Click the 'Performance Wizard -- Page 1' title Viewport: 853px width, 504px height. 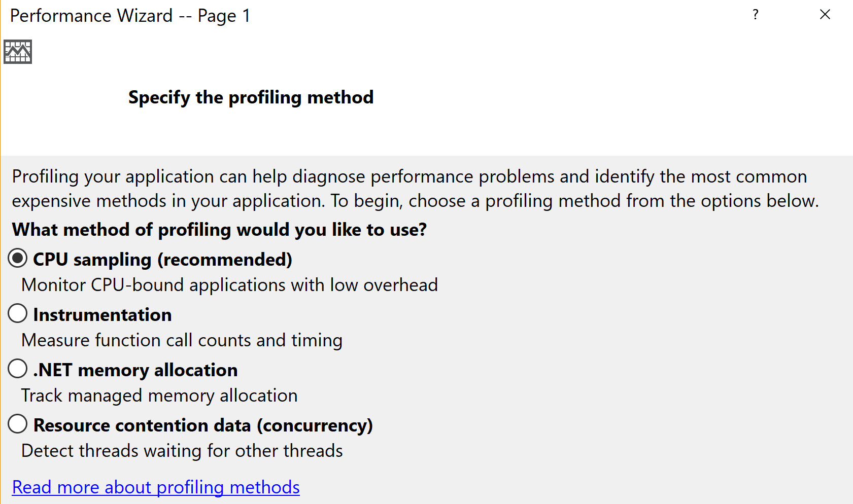(x=130, y=16)
